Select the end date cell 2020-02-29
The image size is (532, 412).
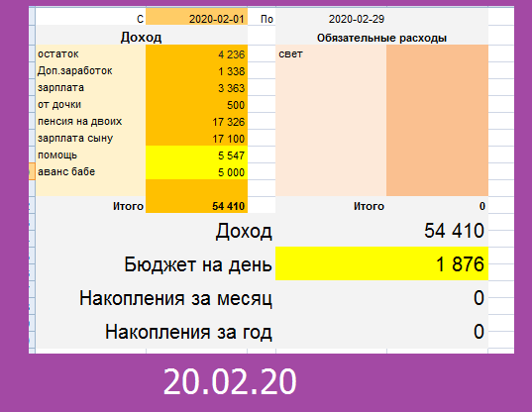click(357, 19)
